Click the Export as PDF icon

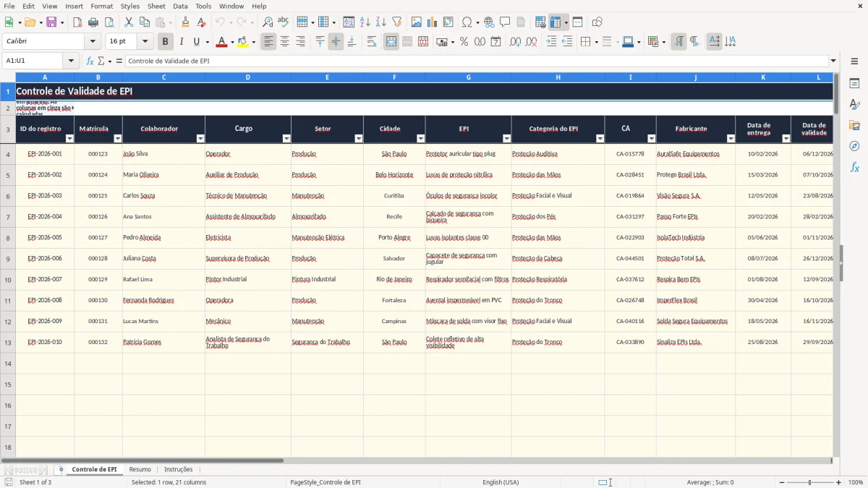[x=77, y=22]
